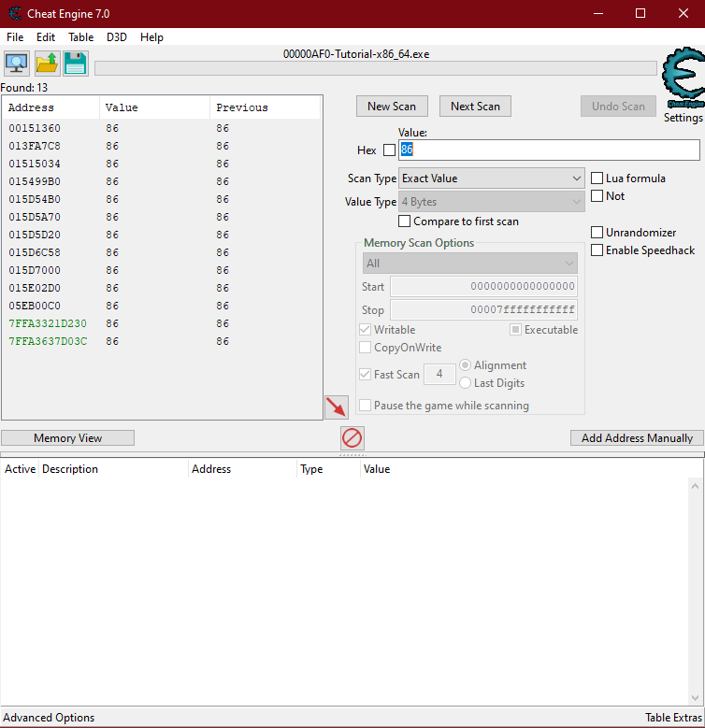The height and width of the screenshot is (728, 705).
Task: Click the Active column header
Action: pyautogui.click(x=20, y=469)
